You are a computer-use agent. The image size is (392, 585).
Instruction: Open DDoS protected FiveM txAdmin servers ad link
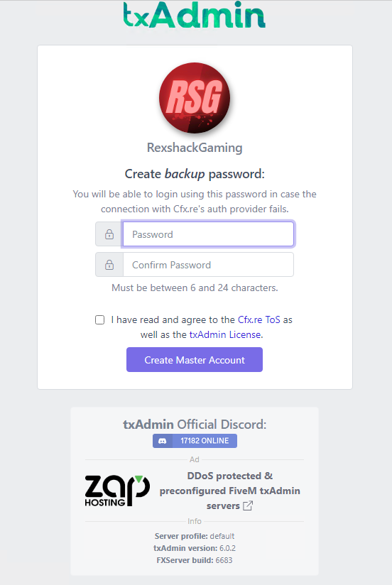pyautogui.click(x=229, y=491)
